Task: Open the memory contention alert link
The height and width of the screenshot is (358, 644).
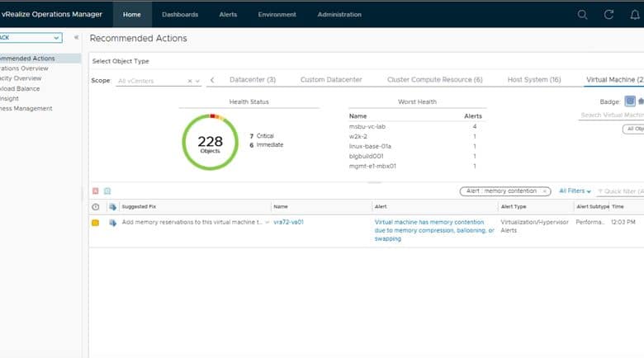Action: click(x=434, y=230)
